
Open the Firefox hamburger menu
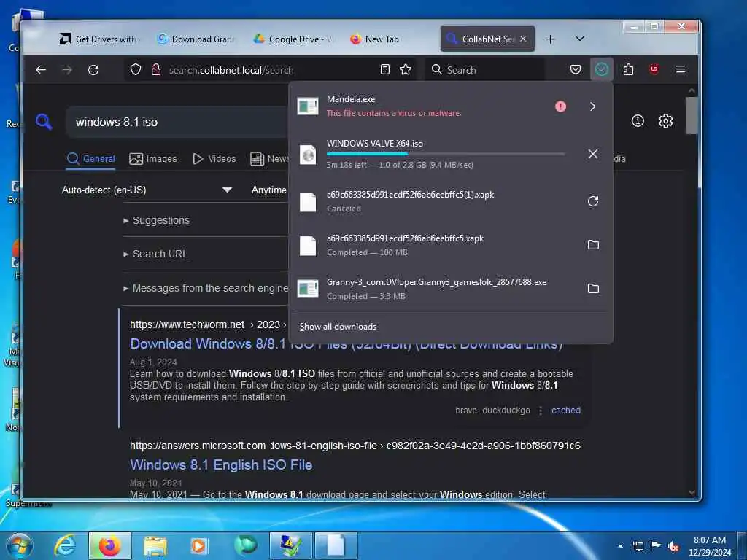(x=681, y=69)
